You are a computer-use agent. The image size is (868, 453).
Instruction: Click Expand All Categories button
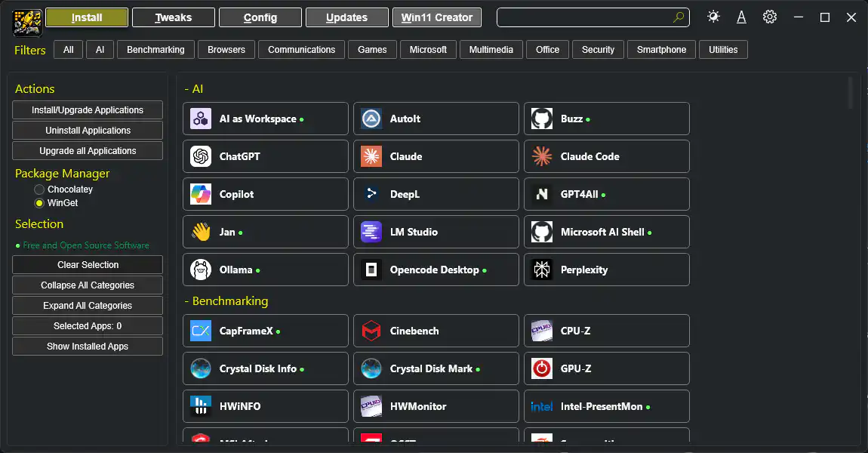88,306
